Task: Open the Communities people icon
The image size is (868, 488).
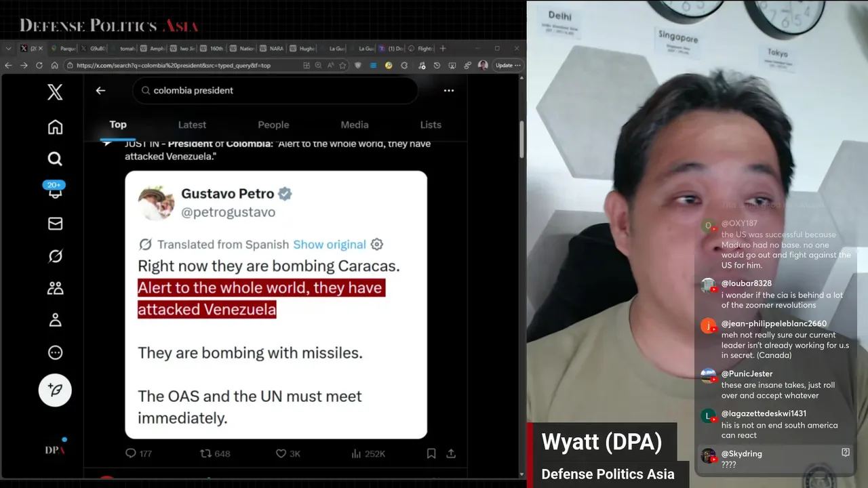Action: (55, 288)
